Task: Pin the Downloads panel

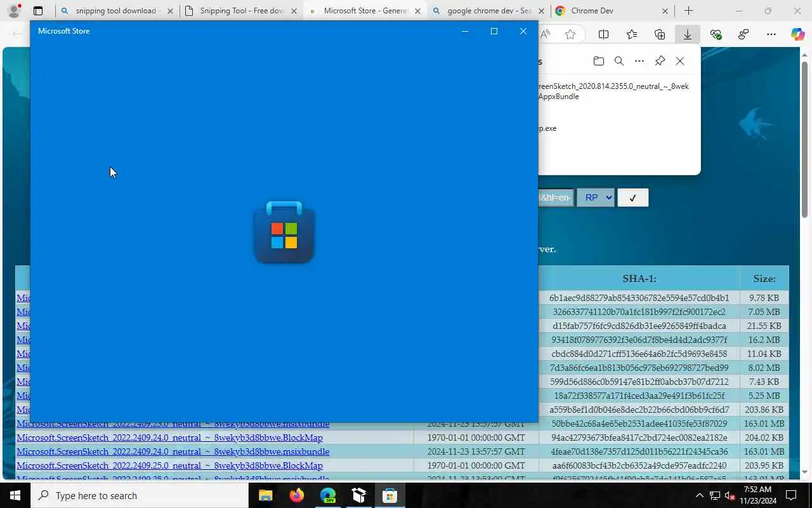Action: point(660,61)
